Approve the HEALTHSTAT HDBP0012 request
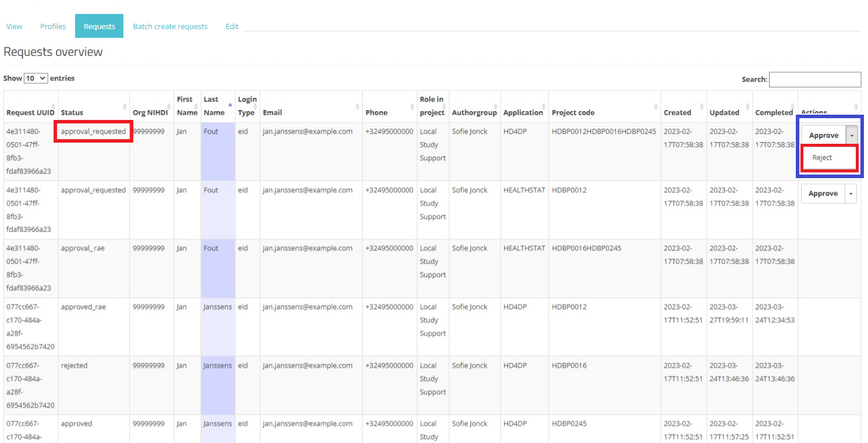Image resolution: width=868 pixels, height=443 pixels. (823, 194)
